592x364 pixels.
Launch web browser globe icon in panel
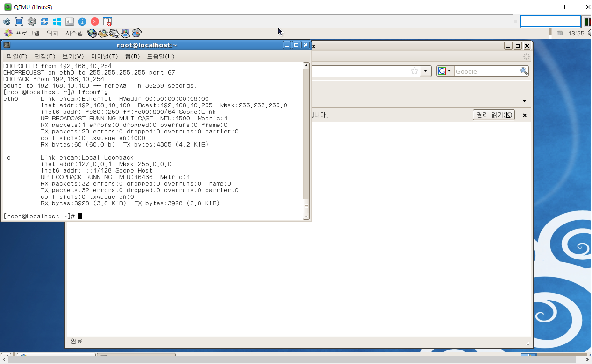click(92, 33)
